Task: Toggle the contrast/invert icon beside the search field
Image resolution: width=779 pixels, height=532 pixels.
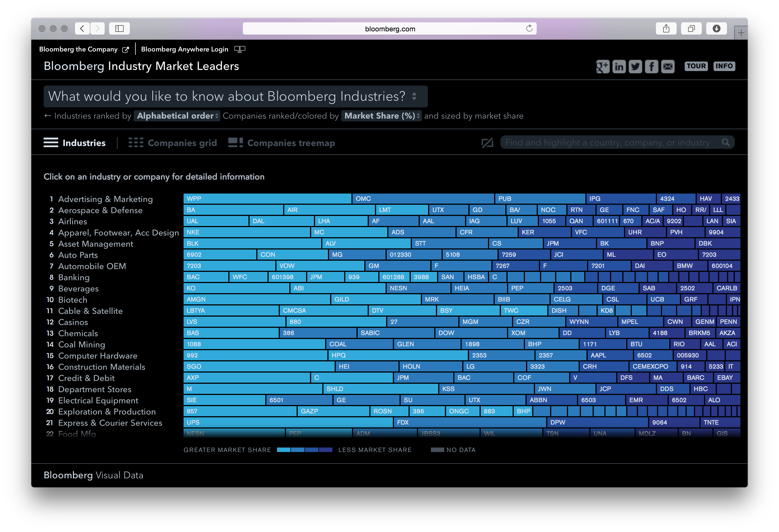Action: pyautogui.click(x=487, y=142)
